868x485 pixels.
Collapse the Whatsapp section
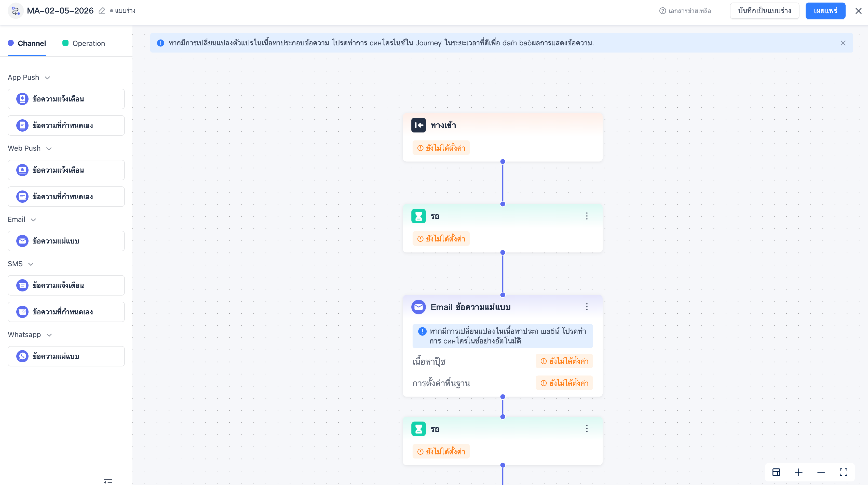(x=49, y=335)
